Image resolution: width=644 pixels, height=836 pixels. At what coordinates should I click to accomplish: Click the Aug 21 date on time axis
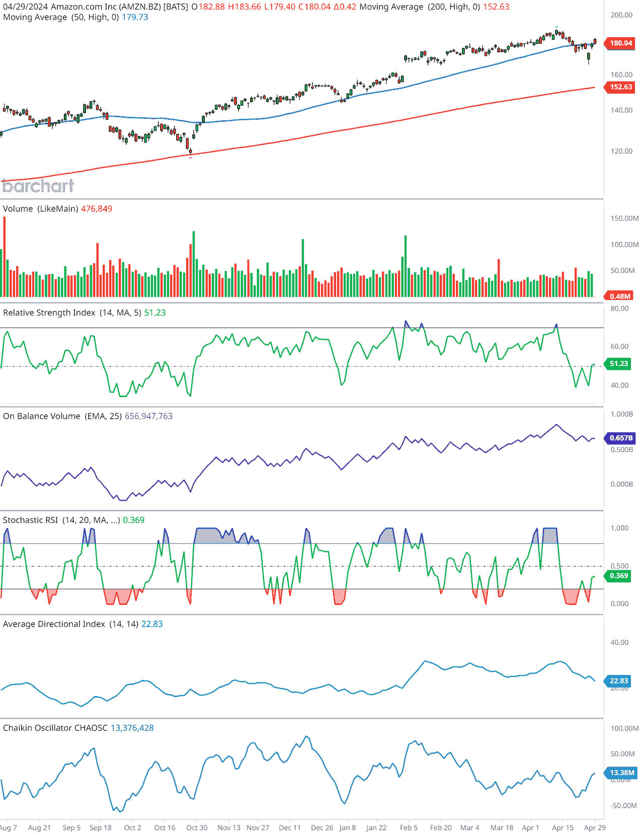pos(39,827)
